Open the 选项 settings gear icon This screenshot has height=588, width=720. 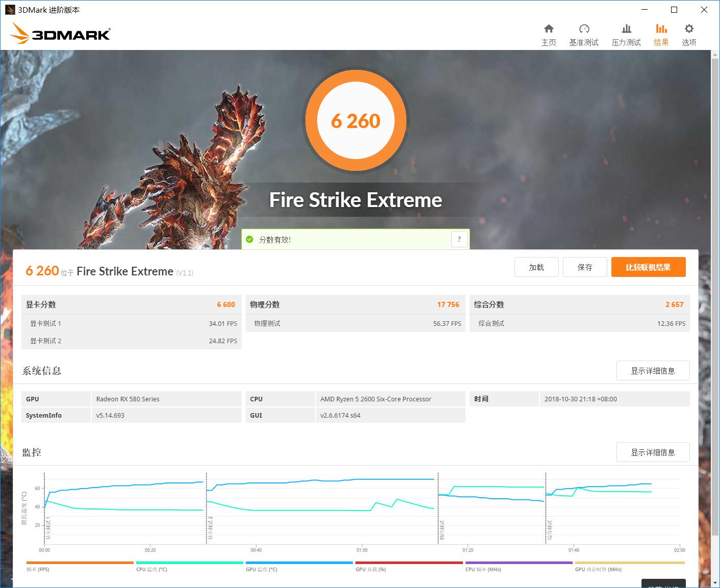[688, 33]
